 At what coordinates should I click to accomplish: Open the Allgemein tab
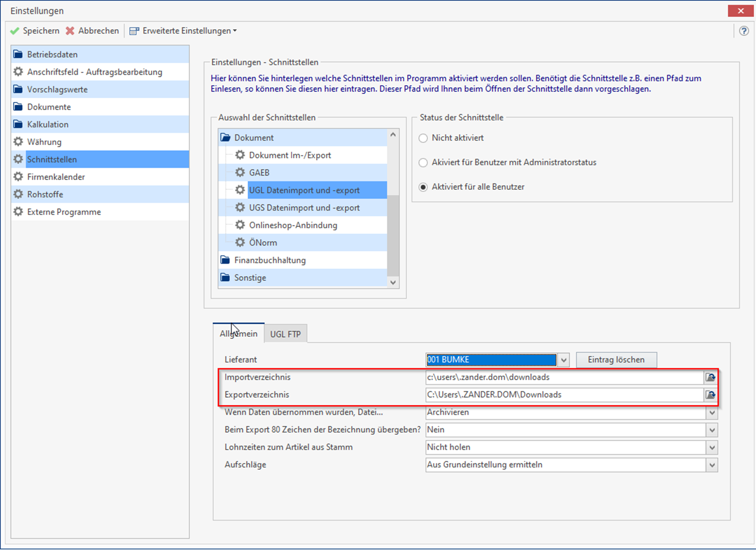tap(238, 334)
